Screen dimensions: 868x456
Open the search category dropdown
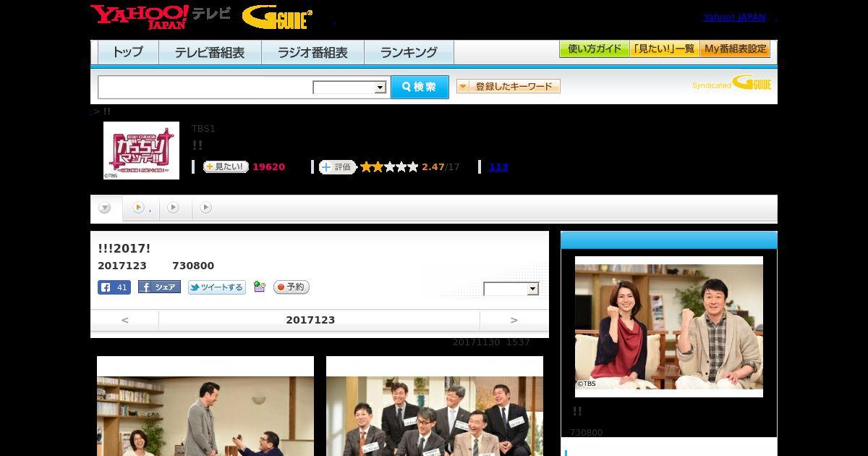[349, 88]
